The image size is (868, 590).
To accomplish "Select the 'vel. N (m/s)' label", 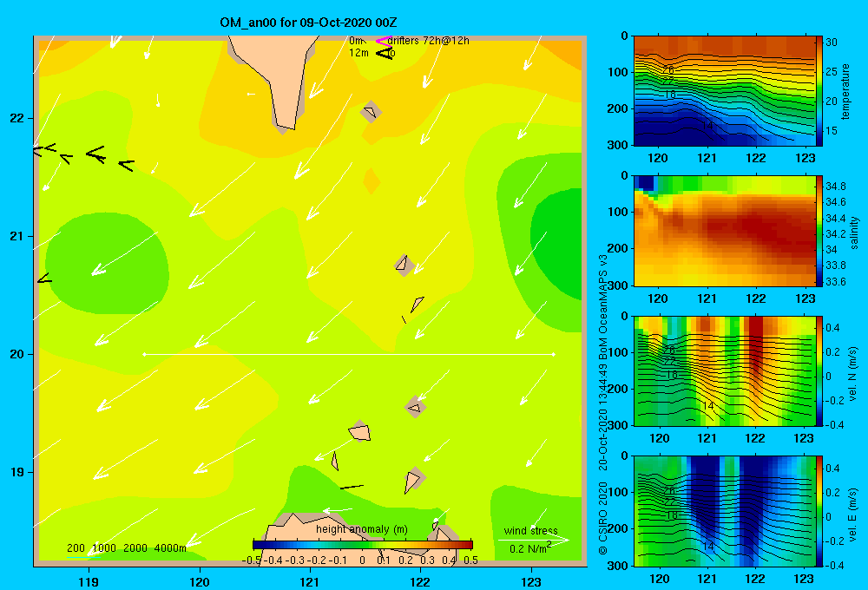I will click(853, 374).
